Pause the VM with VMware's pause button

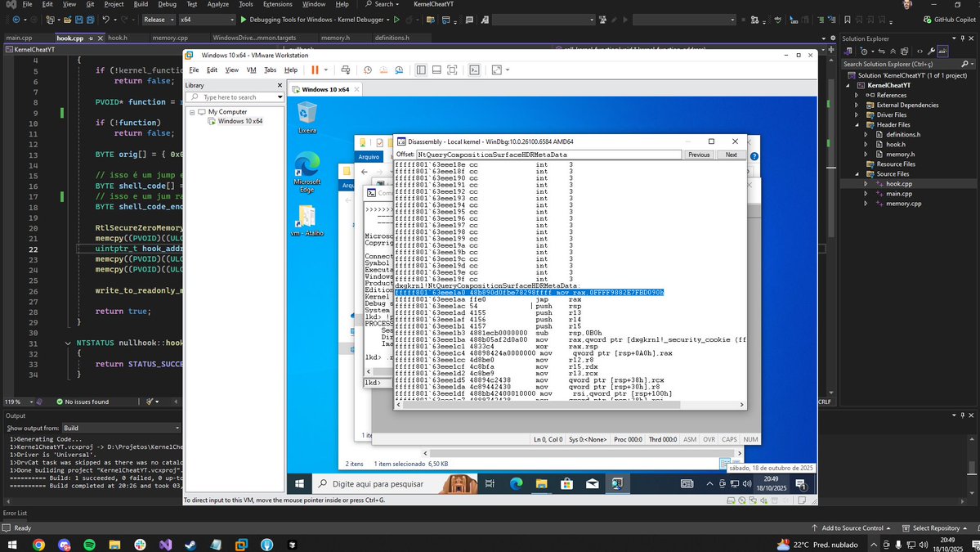tap(315, 70)
